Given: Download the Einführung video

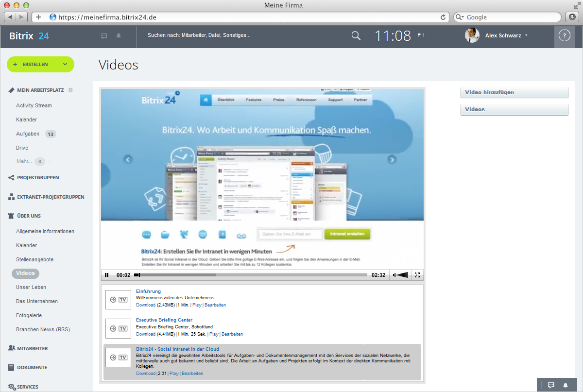Looking at the screenshot, I should point(146,305).
